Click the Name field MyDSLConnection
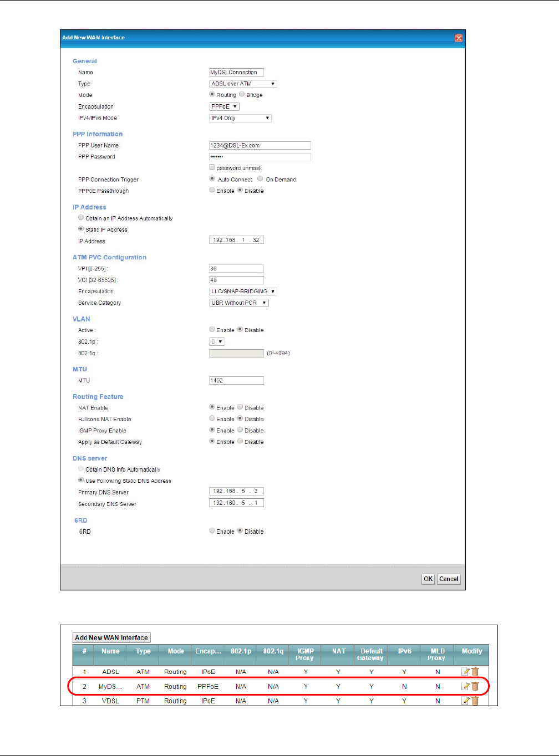Viewport: 559px width, 756px height. click(x=236, y=72)
